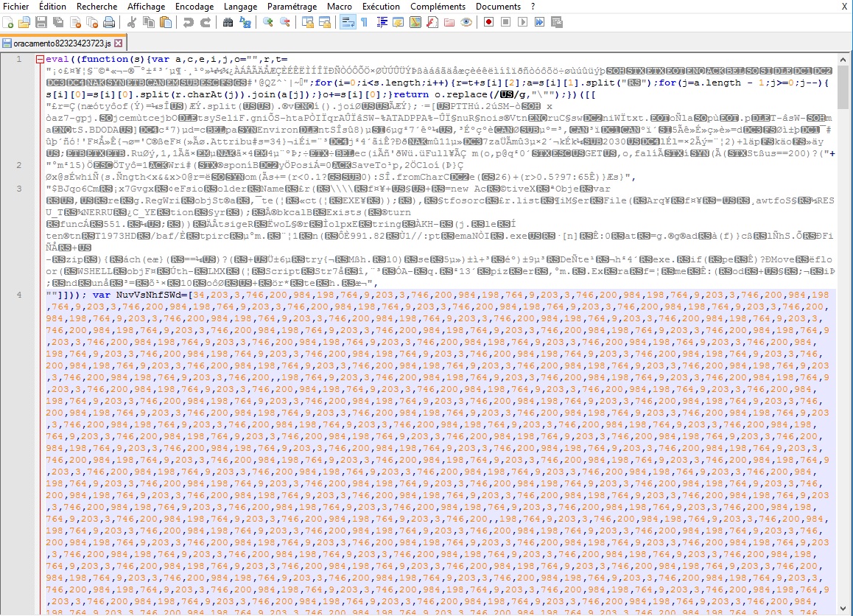Click the vertical scrollbar up arrow
Screen dimensions: 853x616
843,60
